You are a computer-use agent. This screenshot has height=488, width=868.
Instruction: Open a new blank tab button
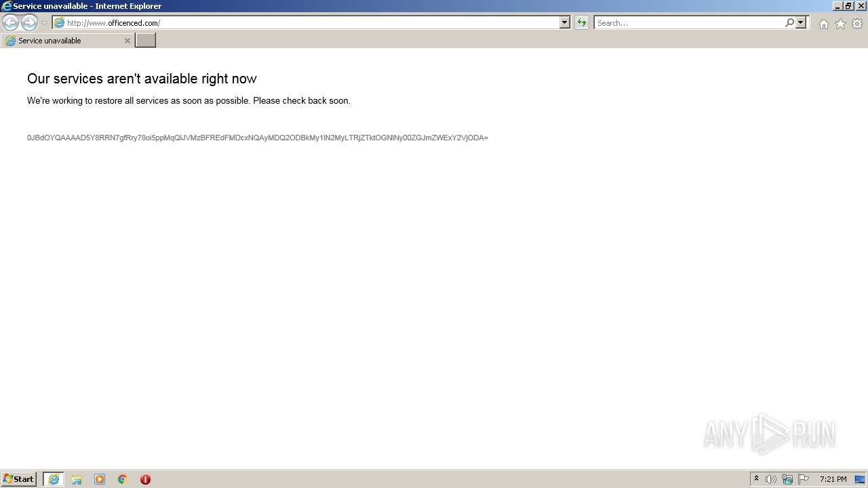pyautogui.click(x=146, y=40)
